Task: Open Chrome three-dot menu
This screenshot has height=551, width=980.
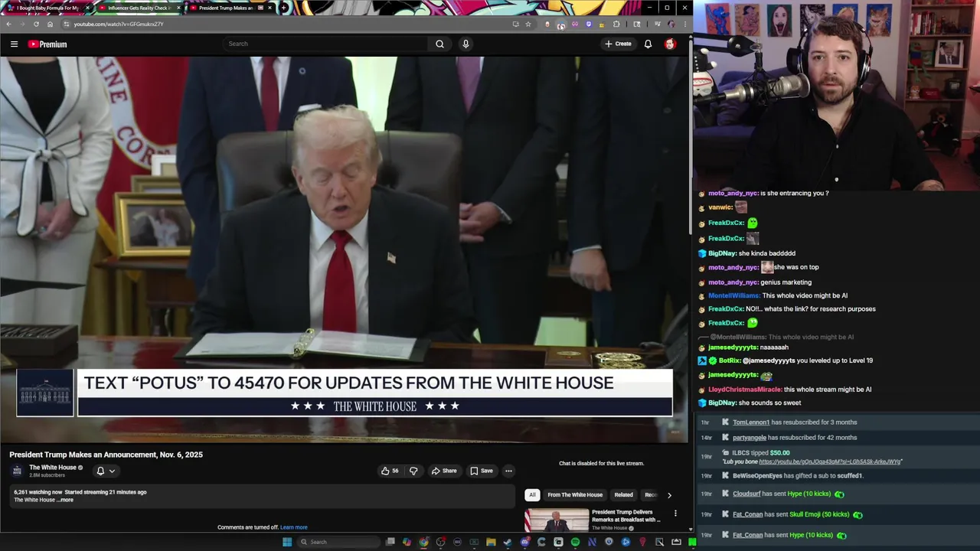Action: [x=684, y=24]
